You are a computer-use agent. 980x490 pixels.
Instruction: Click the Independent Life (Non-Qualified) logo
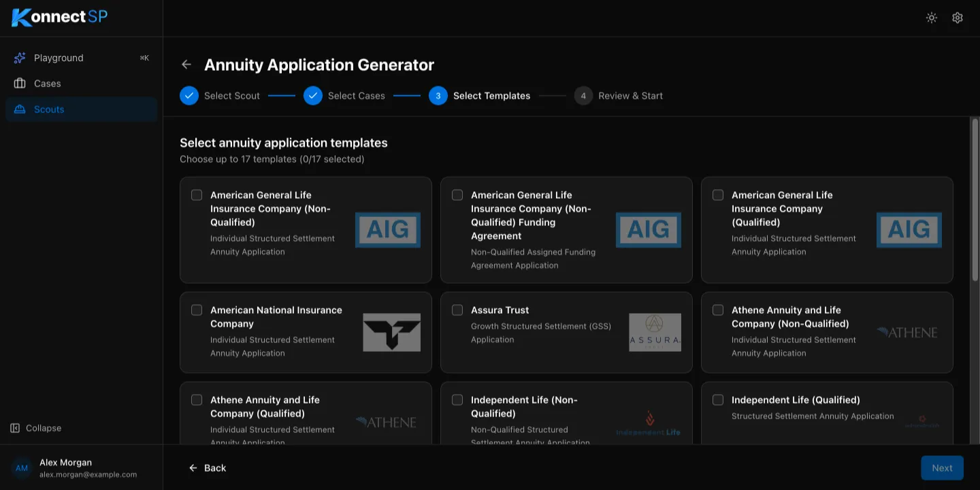tap(648, 423)
